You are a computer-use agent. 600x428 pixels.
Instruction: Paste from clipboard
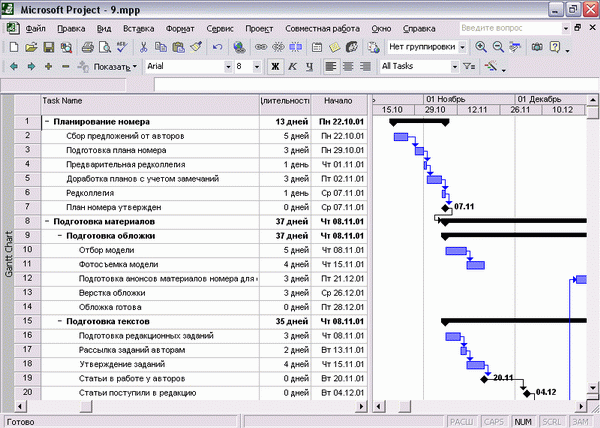click(x=178, y=47)
